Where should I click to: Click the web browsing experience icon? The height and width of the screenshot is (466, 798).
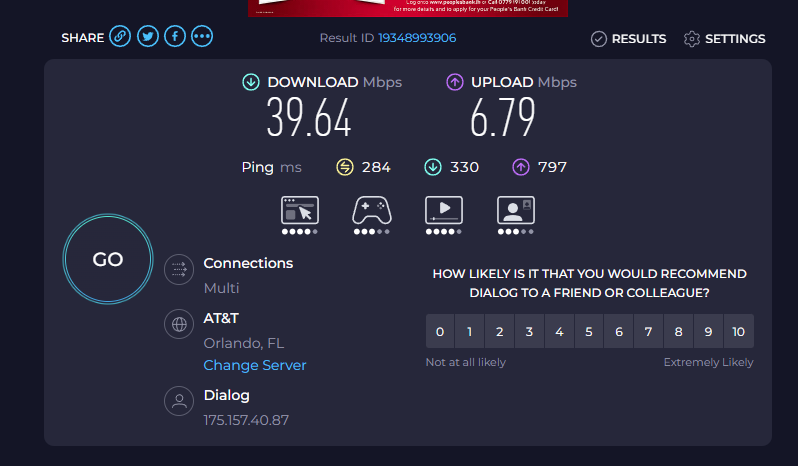(300, 210)
